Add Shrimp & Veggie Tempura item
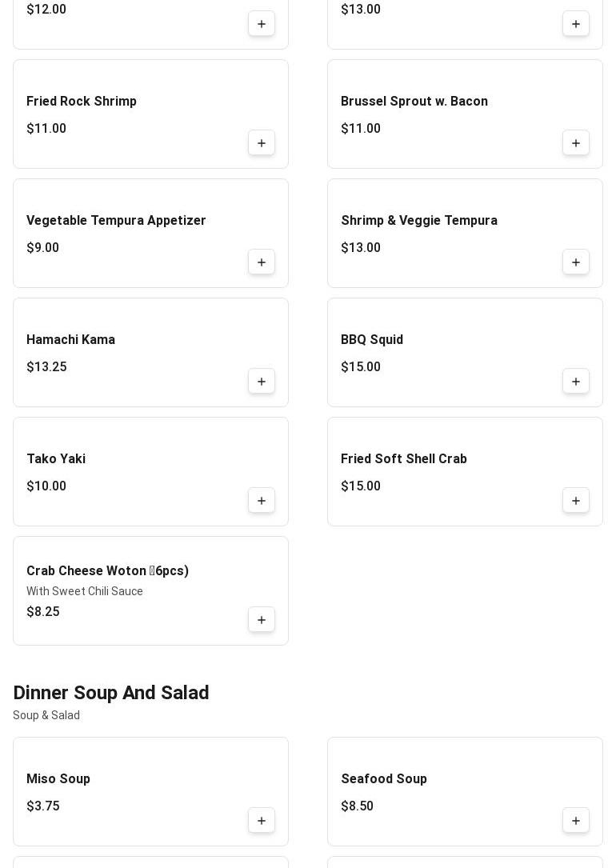 576,262
